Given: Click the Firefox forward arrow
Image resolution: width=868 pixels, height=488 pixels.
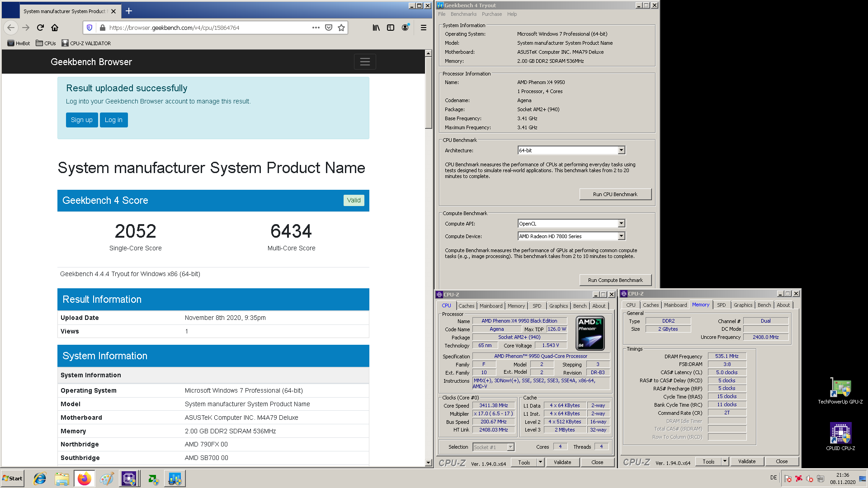Looking at the screenshot, I should pos(26,28).
